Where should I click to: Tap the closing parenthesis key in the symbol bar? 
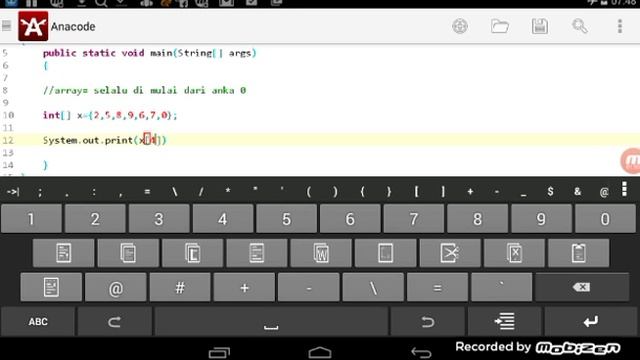point(335,191)
